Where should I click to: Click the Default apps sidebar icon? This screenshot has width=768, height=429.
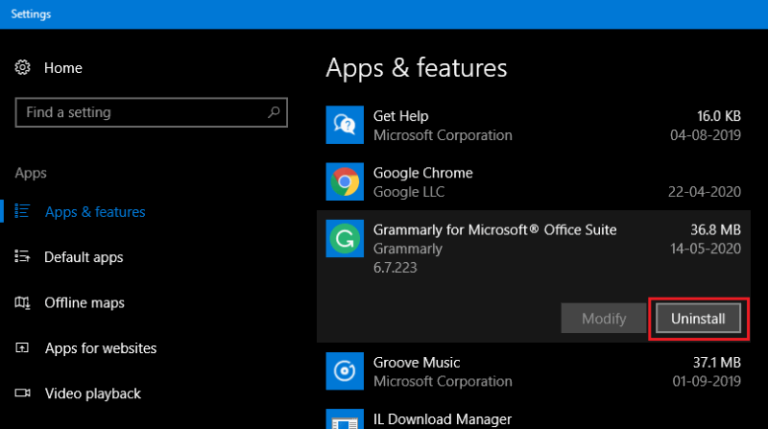point(23,257)
